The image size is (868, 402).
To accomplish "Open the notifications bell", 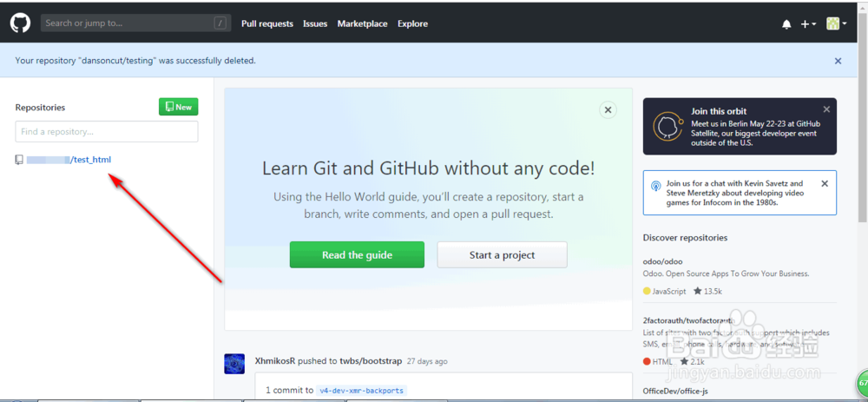I will click(x=786, y=23).
